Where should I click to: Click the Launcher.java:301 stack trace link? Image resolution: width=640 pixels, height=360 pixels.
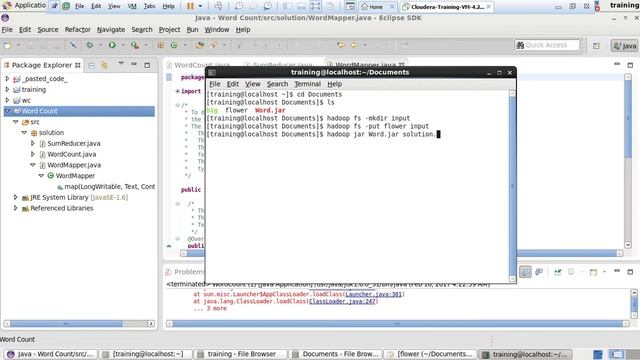click(374, 294)
